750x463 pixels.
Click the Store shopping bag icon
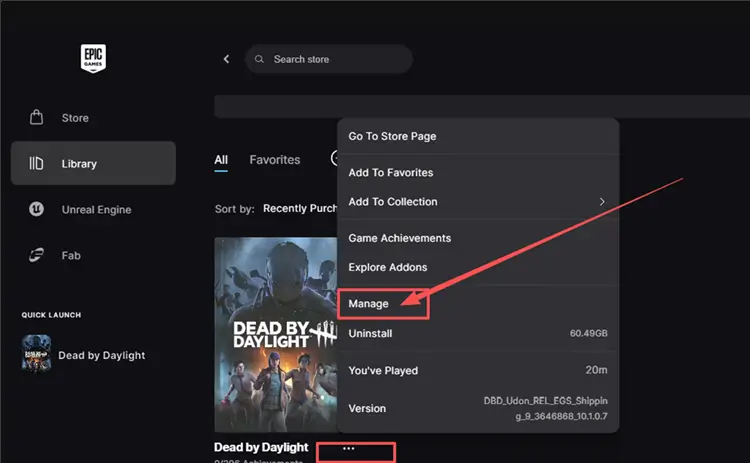36,117
